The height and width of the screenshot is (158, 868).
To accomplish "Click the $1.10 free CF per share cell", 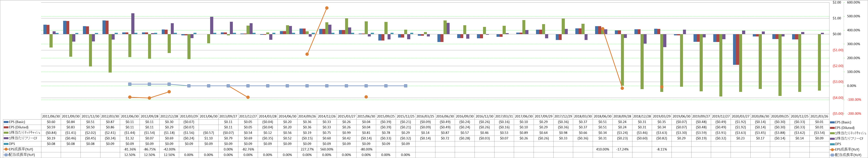I will pos(209,138).
